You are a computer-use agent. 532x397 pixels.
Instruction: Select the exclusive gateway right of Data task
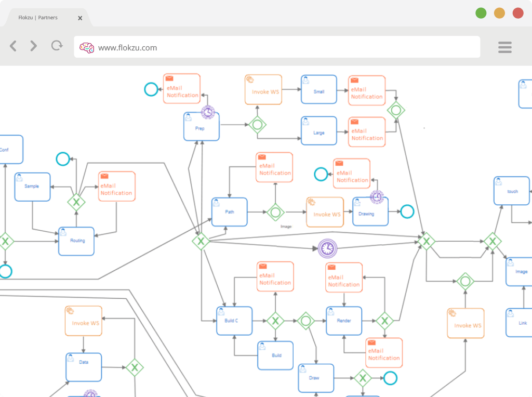tap(135, 367)
